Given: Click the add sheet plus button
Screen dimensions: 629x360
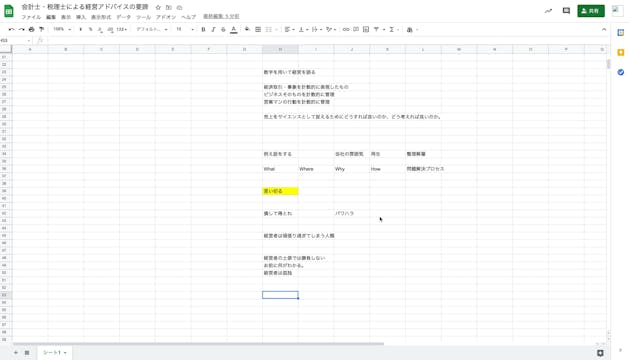Looking at the screenshot, I should 16,352.
